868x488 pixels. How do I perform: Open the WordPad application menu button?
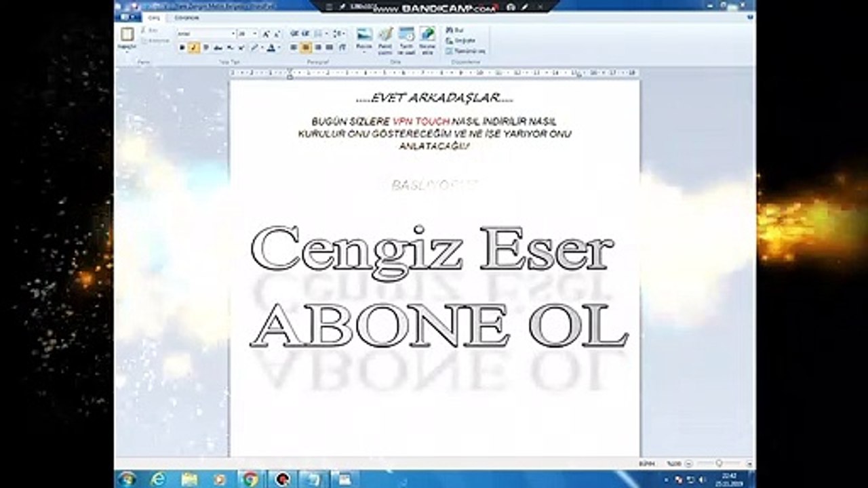point(129,18)
